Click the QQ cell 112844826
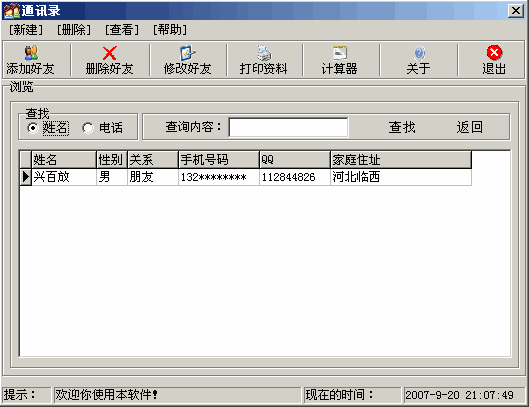Viewport: 529px width, 407px height. coord(295,177)
